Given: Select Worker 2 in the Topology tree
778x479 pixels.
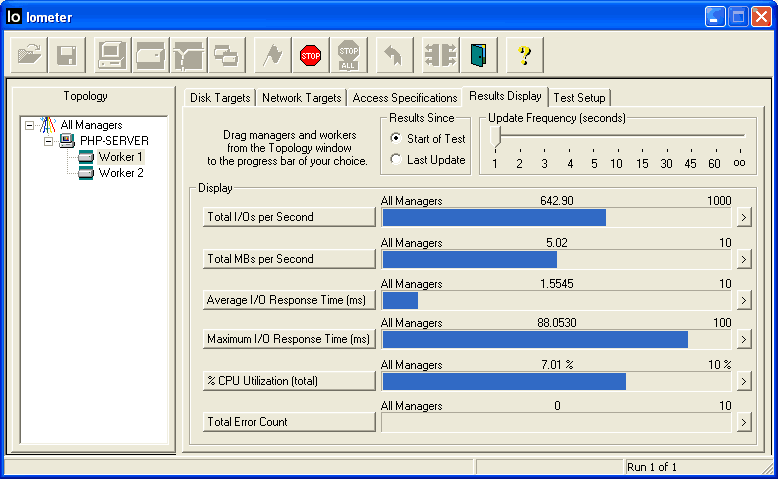Looking at the screenshot, I should coord(121,173).
